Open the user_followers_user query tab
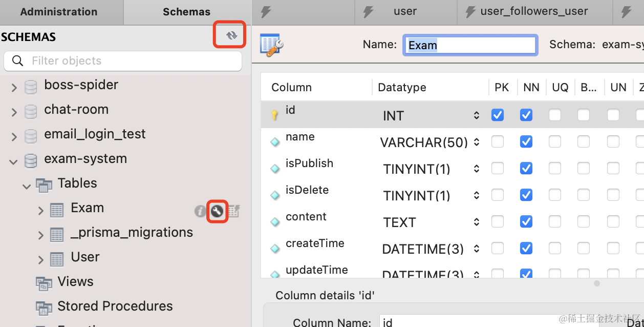 [x=533, y=12]
